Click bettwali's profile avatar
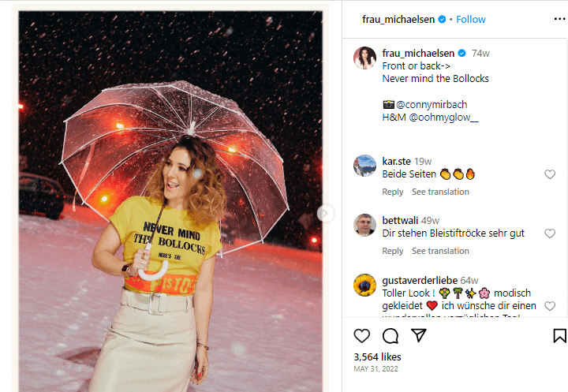Screen dimensions: 568x392 pos(364,226)
